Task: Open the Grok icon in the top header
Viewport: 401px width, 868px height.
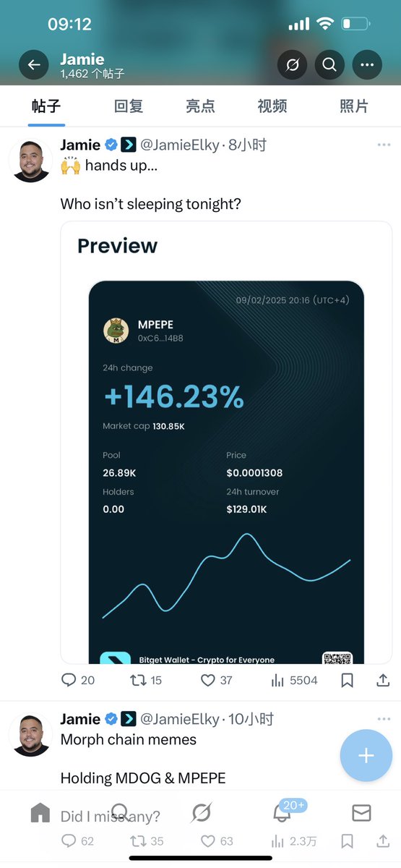Action: pyautogui.click(x=292, y=65)
